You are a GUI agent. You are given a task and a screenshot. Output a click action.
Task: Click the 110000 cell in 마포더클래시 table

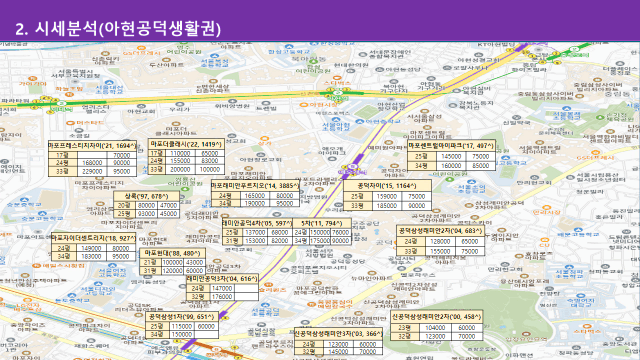pyautogui.click(x=180, y=153)
